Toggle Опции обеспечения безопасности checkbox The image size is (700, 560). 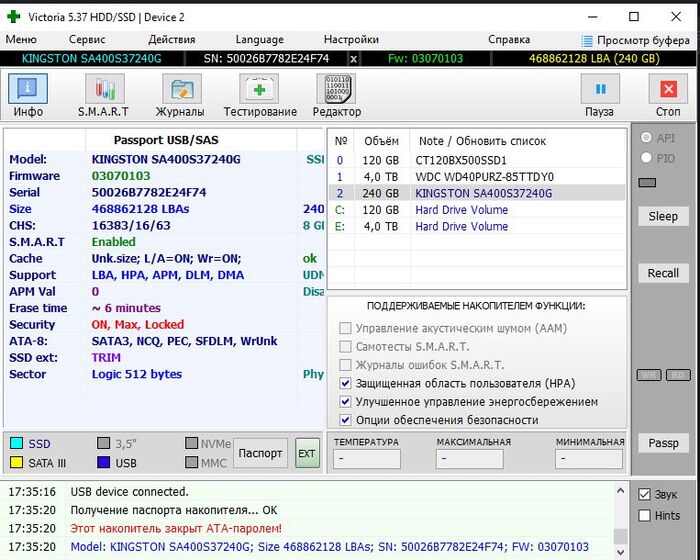(x=345, y=420)
